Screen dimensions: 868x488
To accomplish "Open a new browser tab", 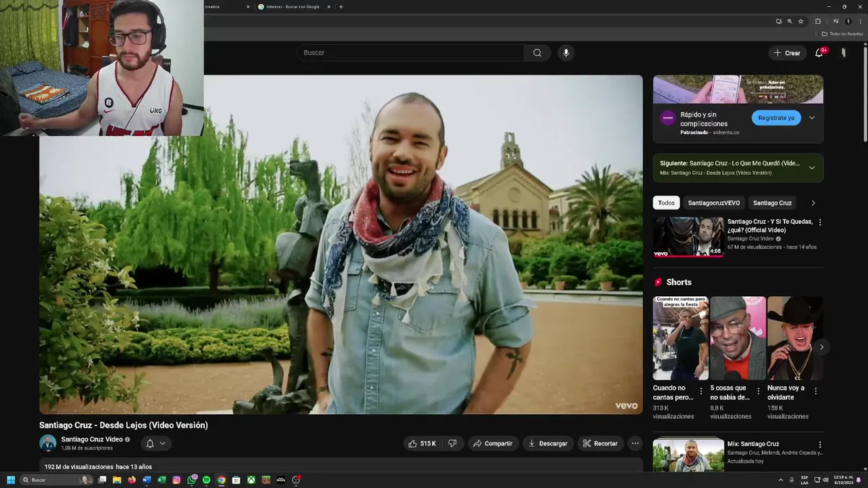I will click(x=340, y=7).
